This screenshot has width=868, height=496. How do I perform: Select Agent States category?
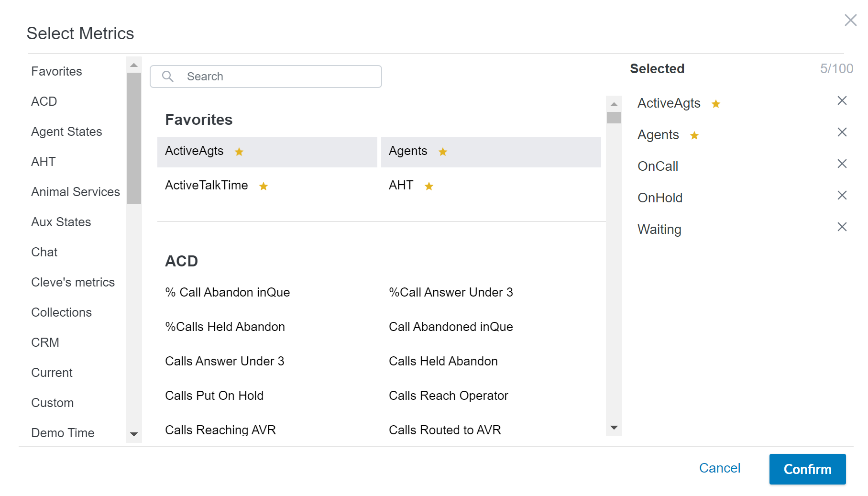pos(66,132)
